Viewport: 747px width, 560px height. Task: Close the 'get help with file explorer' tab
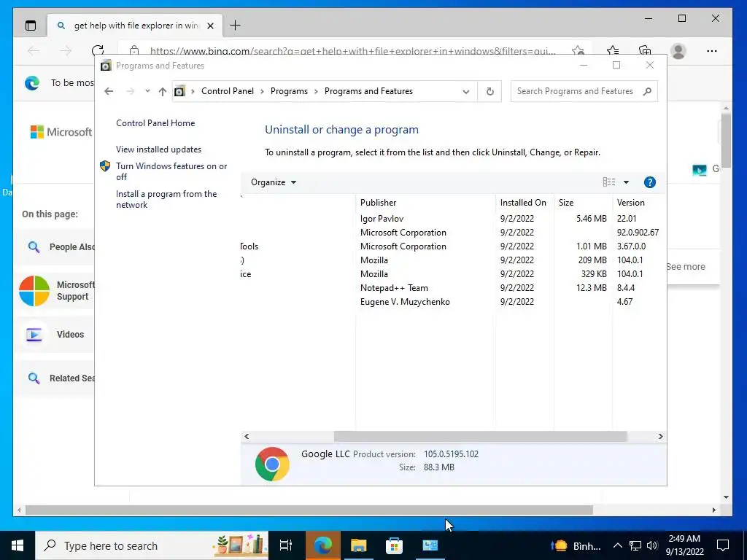click(x=210, y=26)
